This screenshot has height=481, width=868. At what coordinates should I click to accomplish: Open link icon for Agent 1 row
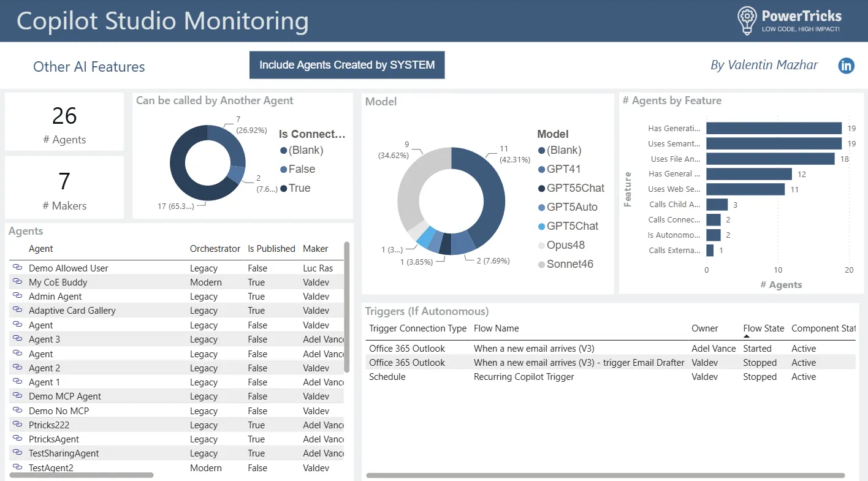tap(17, 382)
